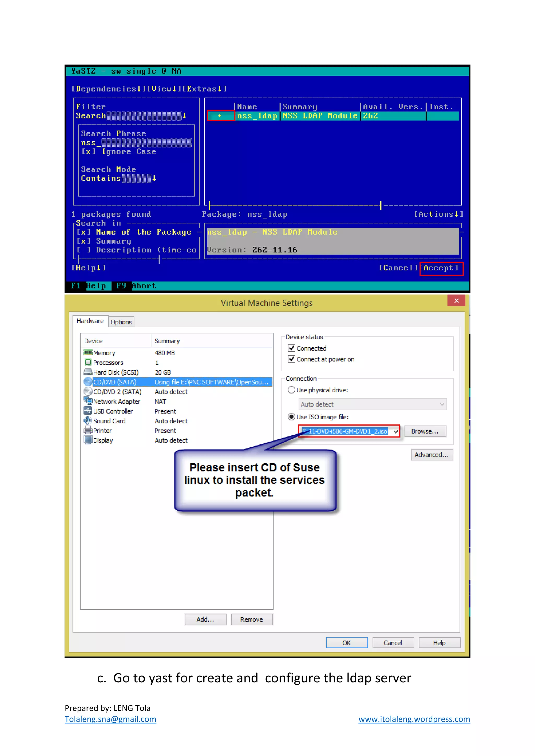The image size is (535, 756).
Task: Select the nss_ldap package row
Action: tap(333, 116)
